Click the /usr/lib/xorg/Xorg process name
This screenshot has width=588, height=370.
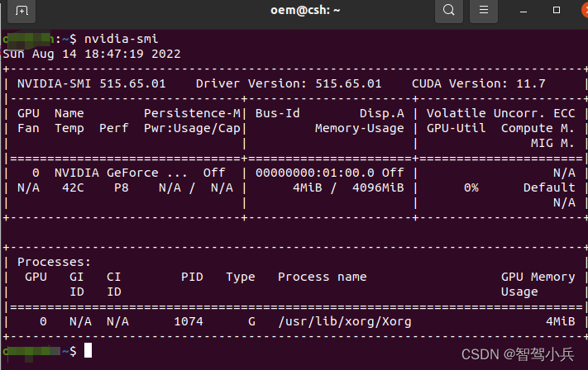tap(345, 322)
